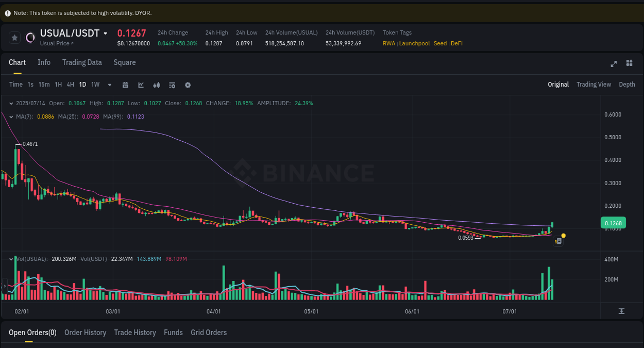Open the RWA token tag link
This screenshot has height=348, width=644.
click(x=389, y=43)
